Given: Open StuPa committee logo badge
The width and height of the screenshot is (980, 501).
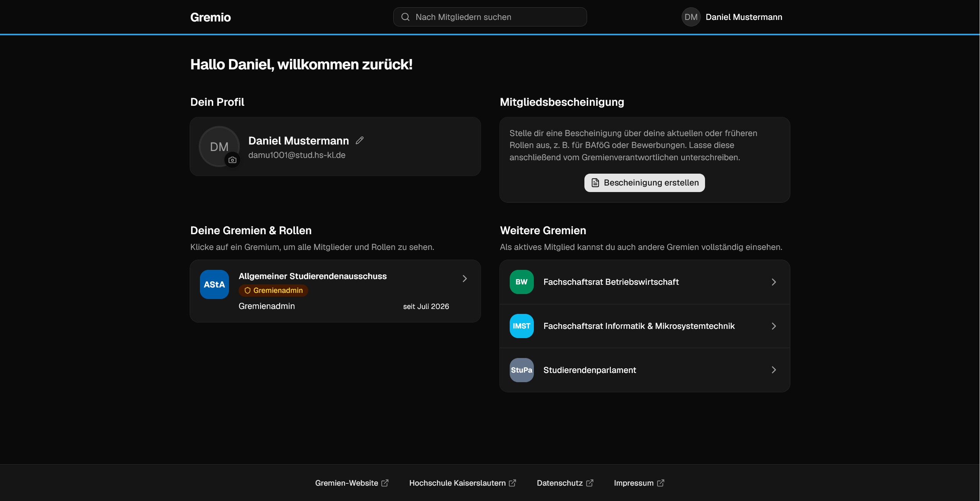Looking at the screenshot, I should click(x=521, y=370).
